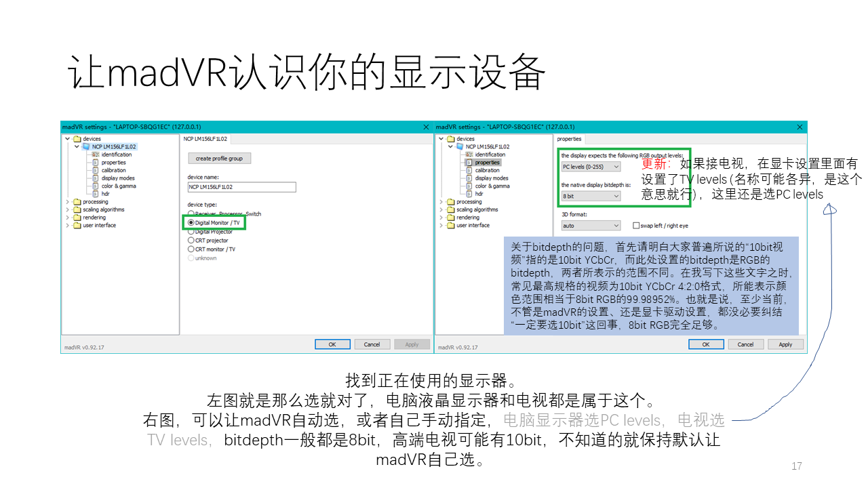
Task: Select the Digital Monitor / TV radio button
Action: [x=191, y=222]
